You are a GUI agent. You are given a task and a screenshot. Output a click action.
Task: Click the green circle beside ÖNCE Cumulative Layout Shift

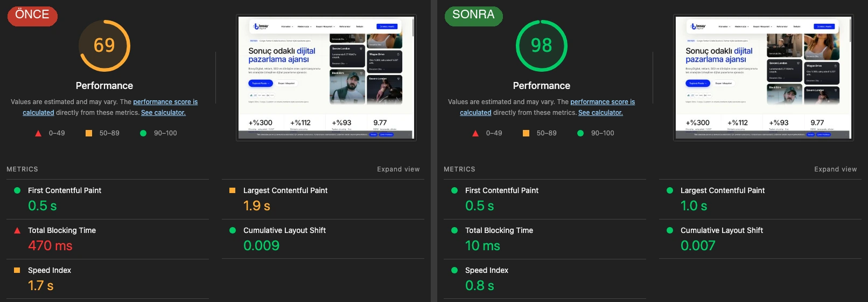pos(233,230)
